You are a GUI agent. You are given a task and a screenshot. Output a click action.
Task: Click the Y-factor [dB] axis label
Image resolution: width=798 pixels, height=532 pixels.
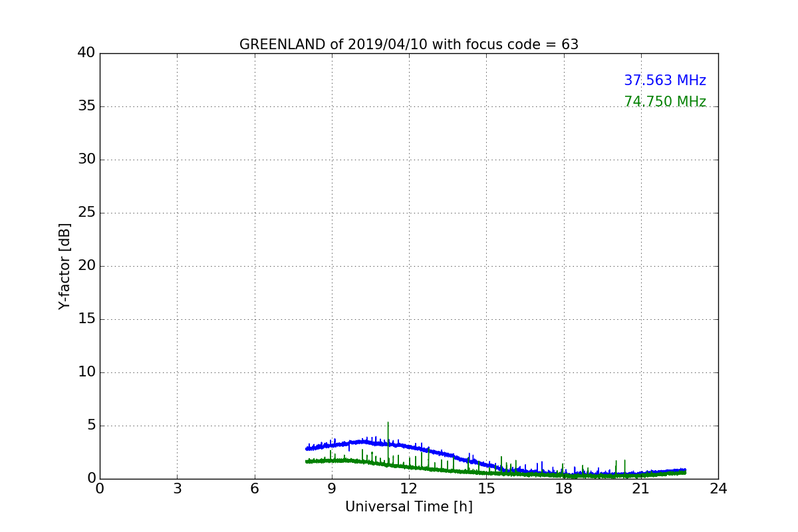click(65, 266)
